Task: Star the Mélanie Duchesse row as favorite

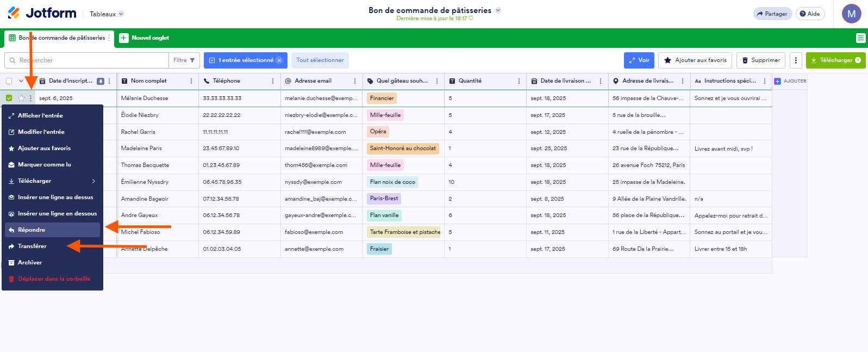Action: click(x=21, y=98)
